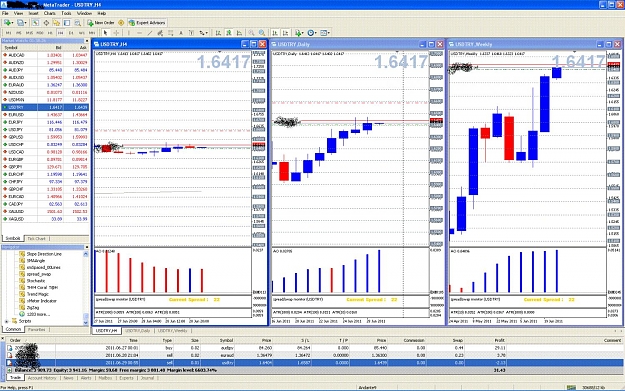Switch to the D1 timeframe
Image resolution: width=625 pixels, height=391 pixels.
click(x=71, y=33)
